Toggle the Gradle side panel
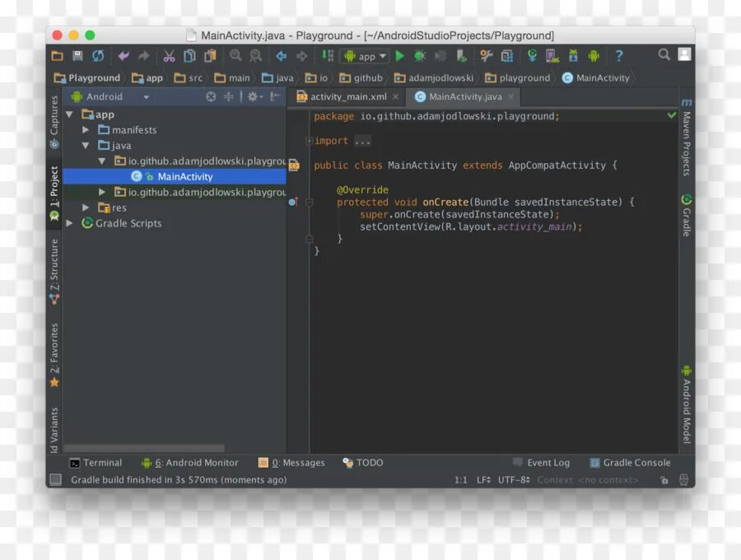Viewport: 741px width, 560px height. [686, 215]
